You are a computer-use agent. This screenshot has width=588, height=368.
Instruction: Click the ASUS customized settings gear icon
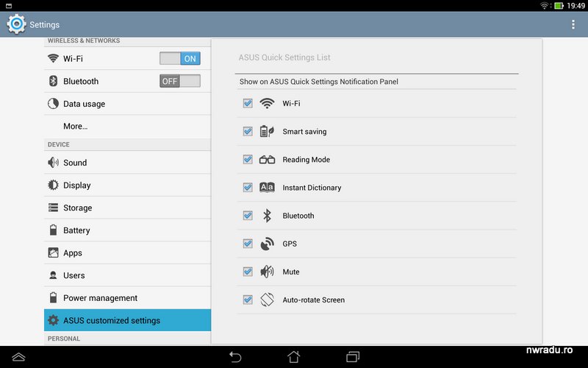[53, 320]
